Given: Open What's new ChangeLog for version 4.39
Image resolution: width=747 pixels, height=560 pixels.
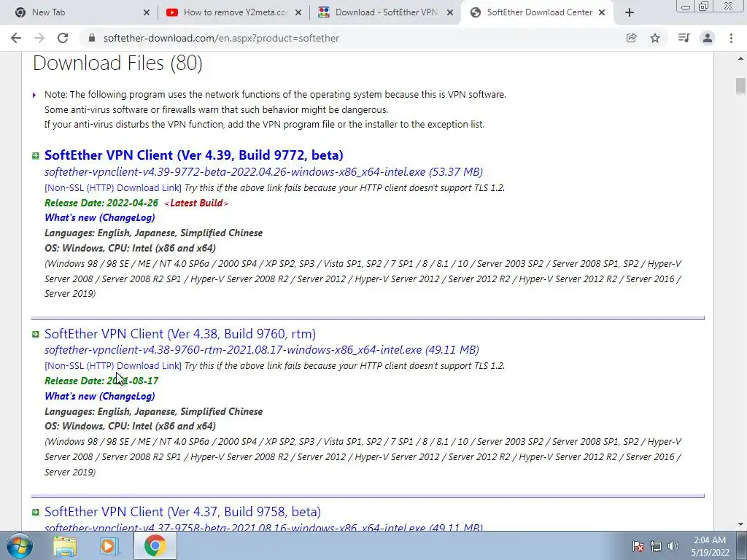Looking at the screenshot, I should click(x=99, y=217).
